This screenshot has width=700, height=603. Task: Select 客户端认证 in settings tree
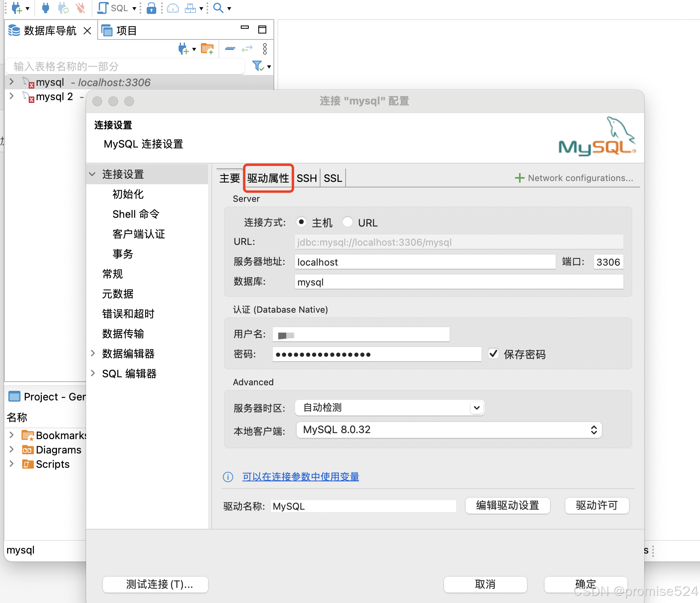tap(139, 234)
